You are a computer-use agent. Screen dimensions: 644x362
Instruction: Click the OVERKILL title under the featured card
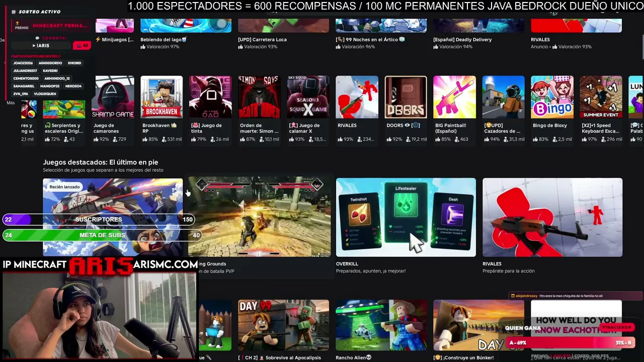click(x=347, y=264)
